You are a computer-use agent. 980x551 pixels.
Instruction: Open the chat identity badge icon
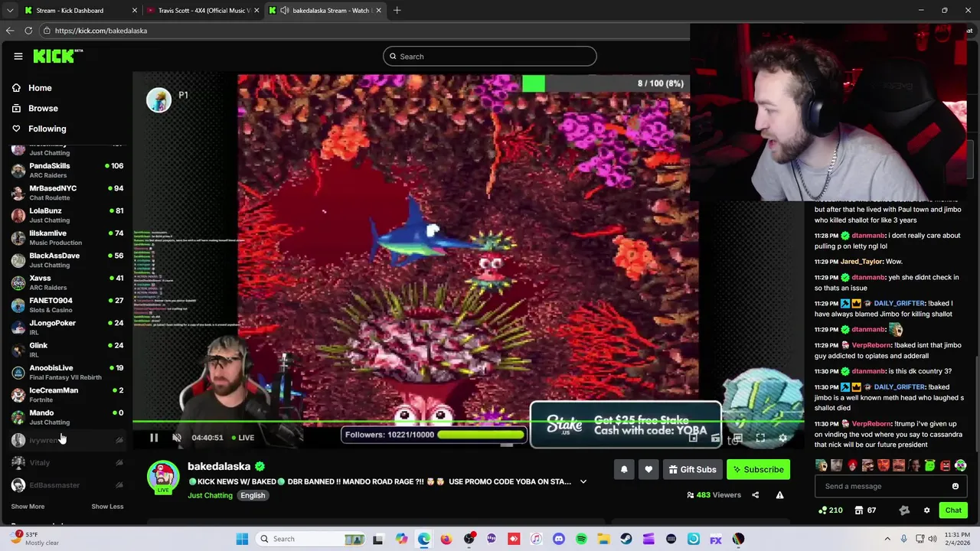coord(904,510)
